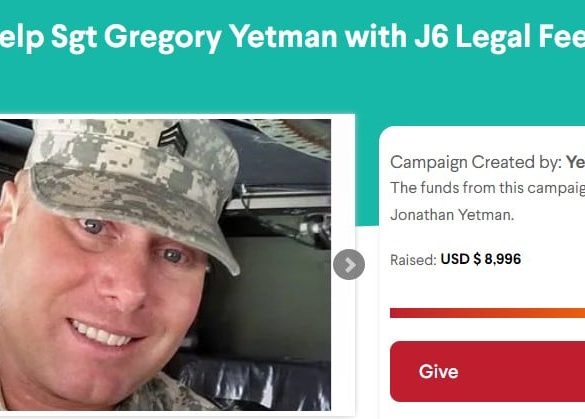Click the Campaign Created by label
The width and height of the screenshot is (585, 419).
(x=476, y=162)
